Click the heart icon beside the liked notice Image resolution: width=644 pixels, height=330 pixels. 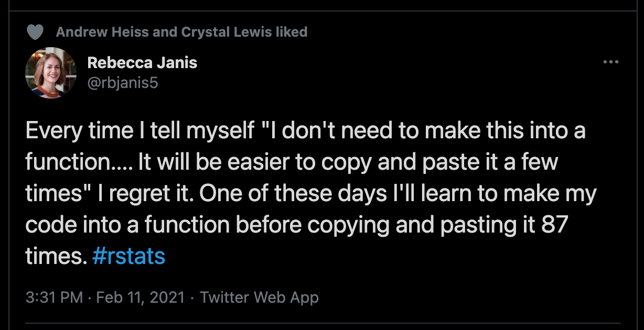click(35, 32)
